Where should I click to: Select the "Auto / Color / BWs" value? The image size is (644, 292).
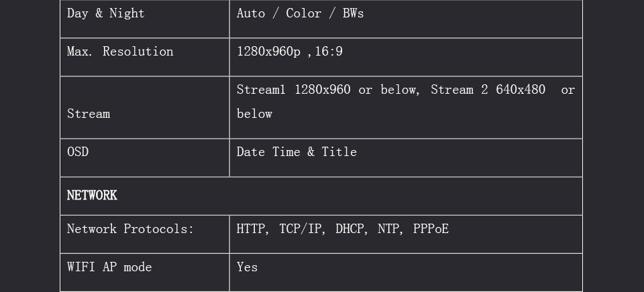(300, 13)
